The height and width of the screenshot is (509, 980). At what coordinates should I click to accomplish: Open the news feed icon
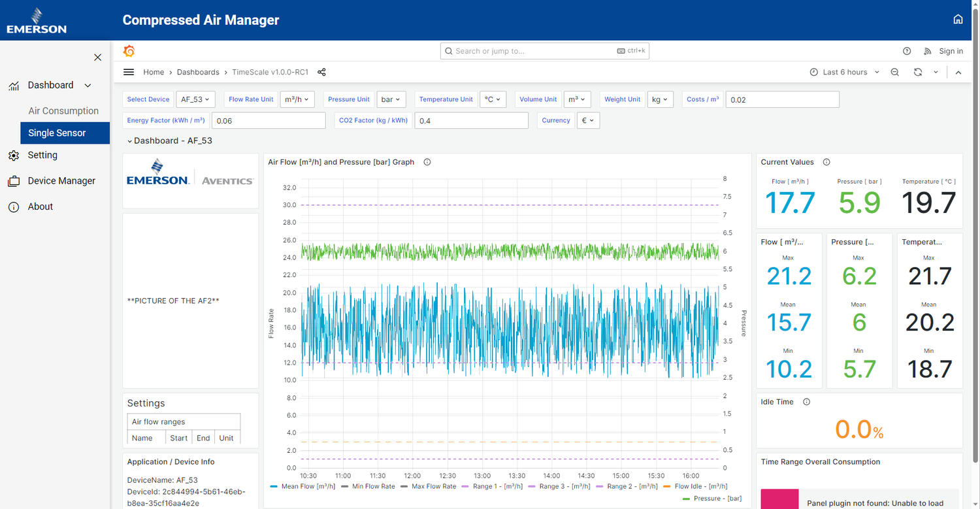pyautogui.click(x=926, y=51)
